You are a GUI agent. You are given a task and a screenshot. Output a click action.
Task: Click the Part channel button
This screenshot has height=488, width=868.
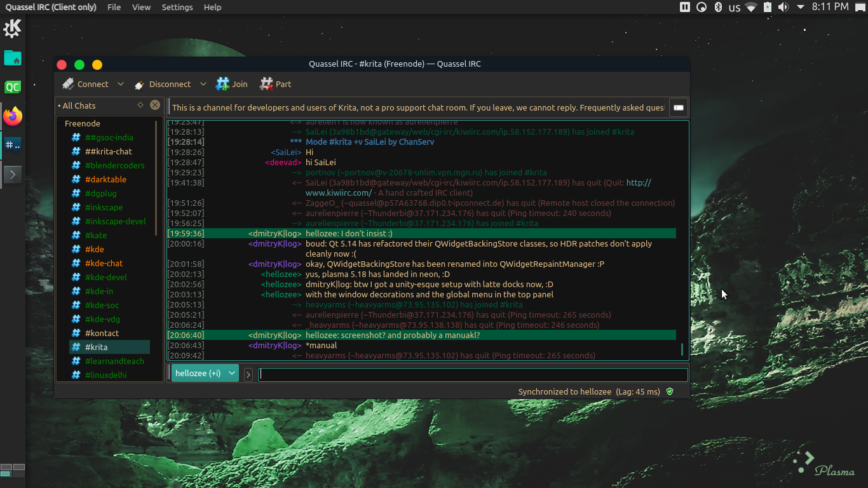[x=275, y=84]
